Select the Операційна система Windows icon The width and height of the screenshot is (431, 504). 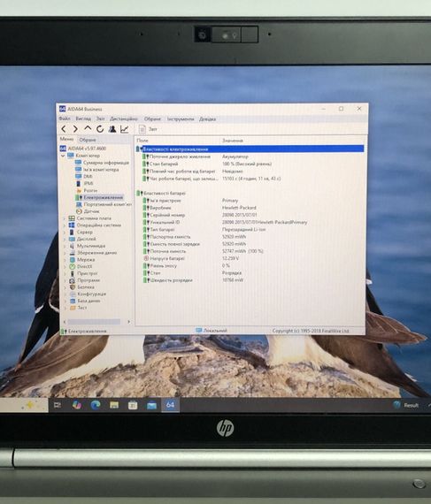(x=72, y=225)
